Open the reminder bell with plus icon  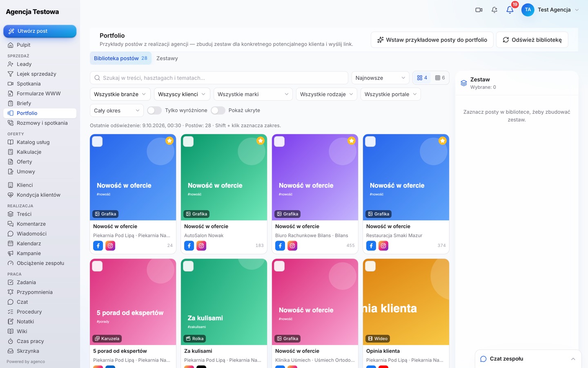pyautogui.click(x=494, y=10)
